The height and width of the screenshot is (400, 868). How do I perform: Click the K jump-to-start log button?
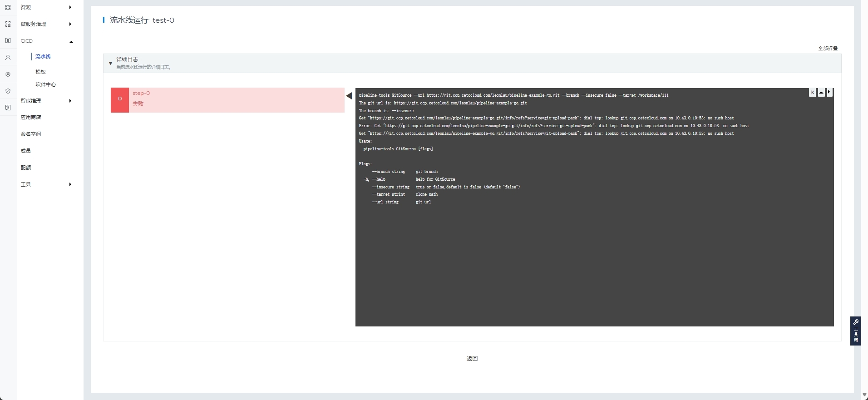pos(812,93)
